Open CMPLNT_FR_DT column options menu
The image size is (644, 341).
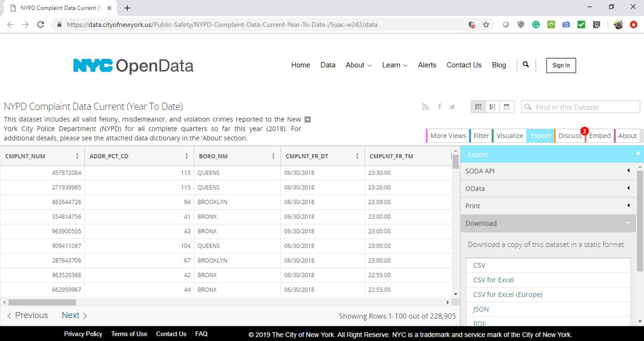(x=357, y=156)
